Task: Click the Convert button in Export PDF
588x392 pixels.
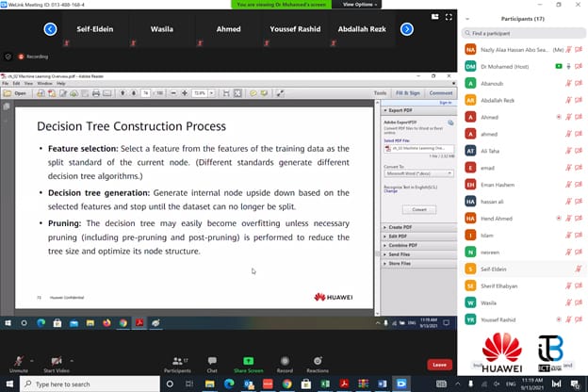Action: (419, 209)
